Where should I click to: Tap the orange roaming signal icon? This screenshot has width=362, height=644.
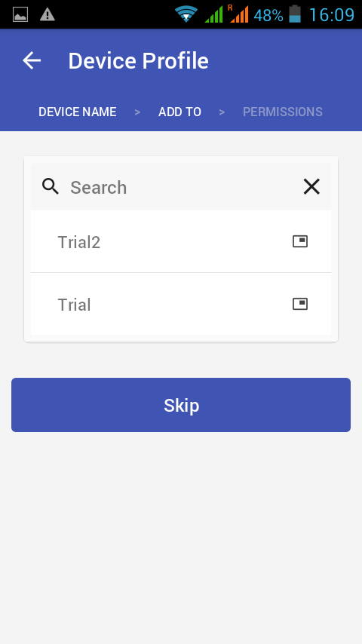click(x=239, y=14)
